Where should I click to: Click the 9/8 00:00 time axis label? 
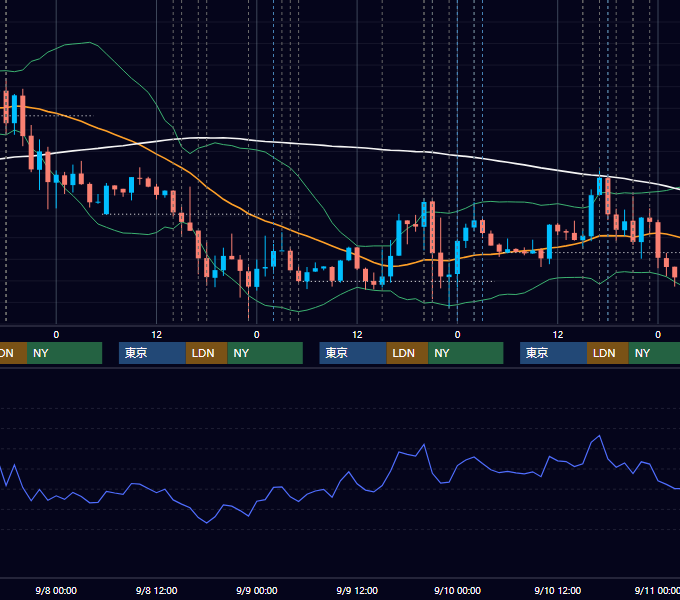(x=56, y=590)
